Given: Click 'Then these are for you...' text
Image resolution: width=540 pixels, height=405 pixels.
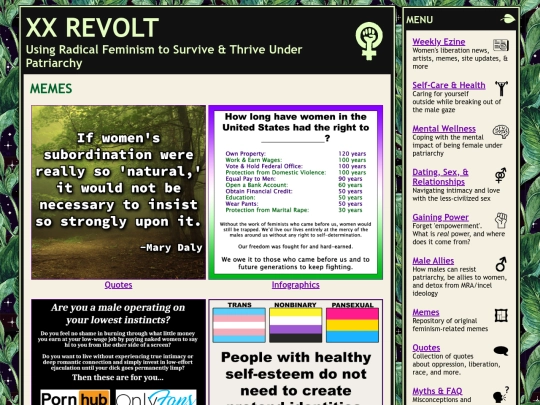Looking at the screenshot, I should (x=118, y=377).
